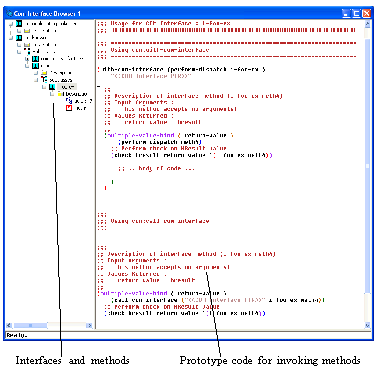Image resolution: width=379 pixels, height=372 pixels.
Task: Maximize the Com Interface Browser window
Action: coord(356,14)
